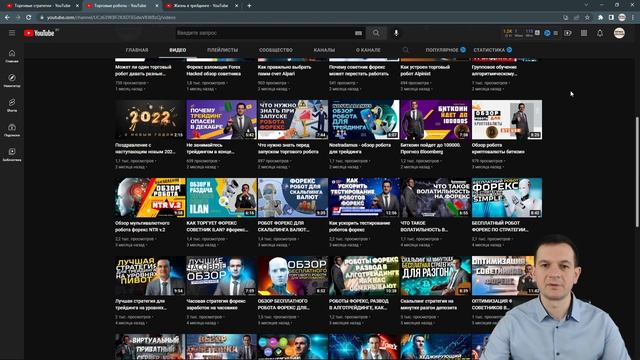Open Лучшая стратегия на уровнях Пивот thumbnail
640x360 pixels.
[x=150, y=276]
